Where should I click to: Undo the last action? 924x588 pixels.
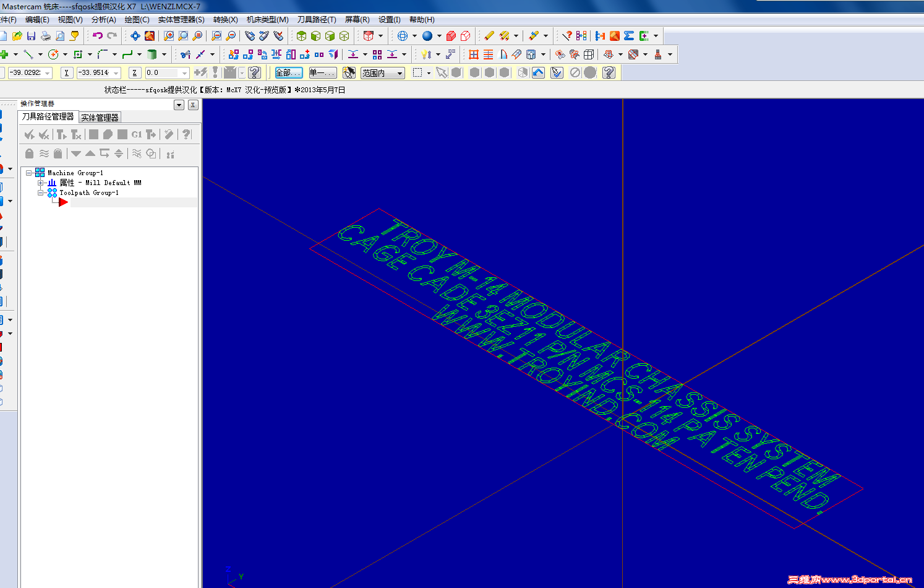coord(98,36)
